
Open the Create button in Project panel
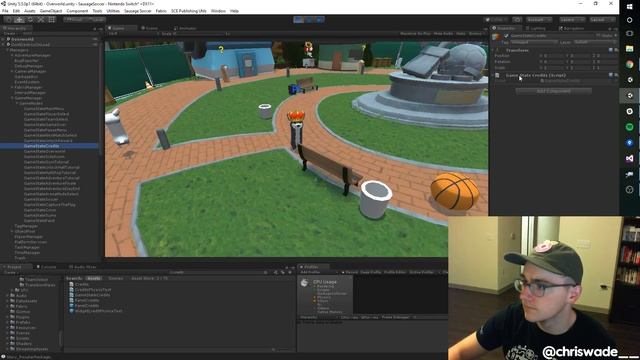point(10,272)
